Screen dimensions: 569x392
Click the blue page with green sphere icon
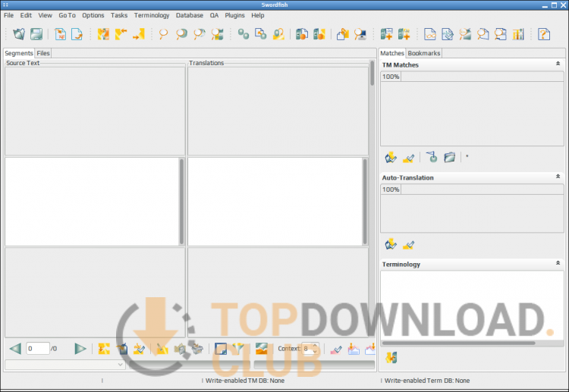(x=260, y=34)
